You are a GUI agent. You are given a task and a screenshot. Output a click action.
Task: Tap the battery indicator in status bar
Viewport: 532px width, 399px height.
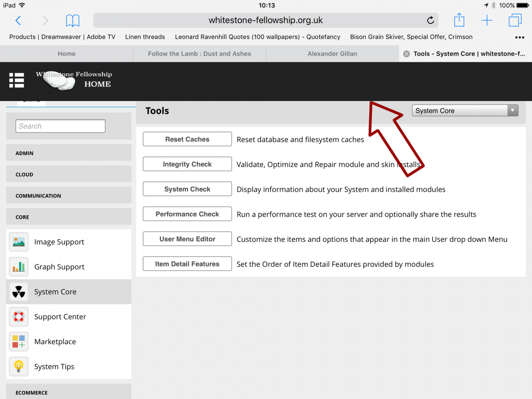(x=523, y=5)
